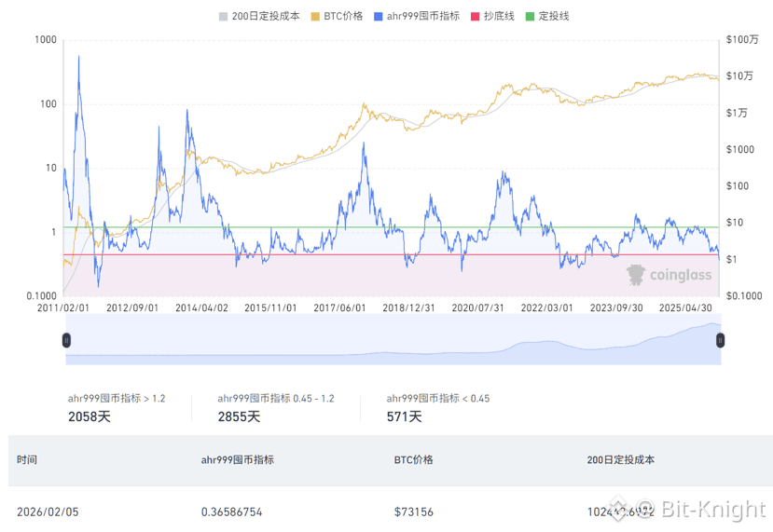773x532 pixels.
Task: Click the BTC价格 table column header
Action: click(x=413, y=459)
